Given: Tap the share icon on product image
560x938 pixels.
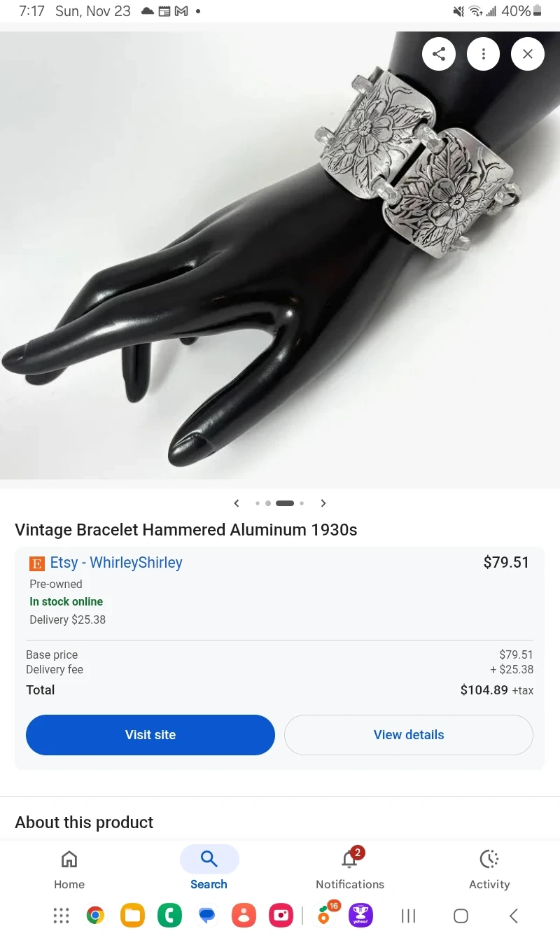Looking at the screenshot, I should (x=439, y=54).
